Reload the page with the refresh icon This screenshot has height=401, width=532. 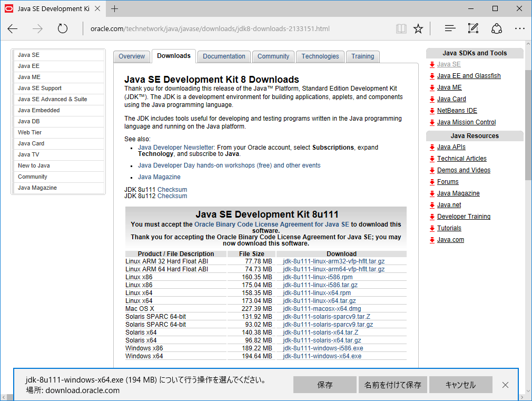click(63, 28)
